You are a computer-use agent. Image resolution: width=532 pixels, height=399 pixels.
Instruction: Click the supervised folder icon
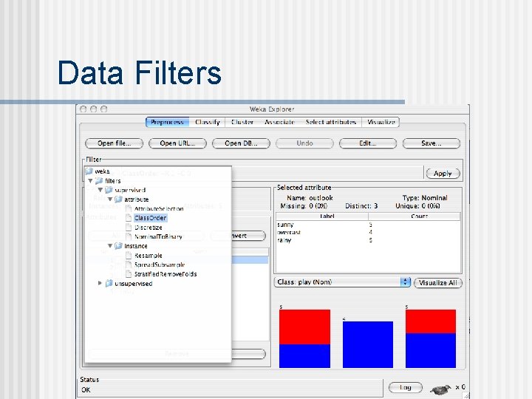tap(109, 190)
